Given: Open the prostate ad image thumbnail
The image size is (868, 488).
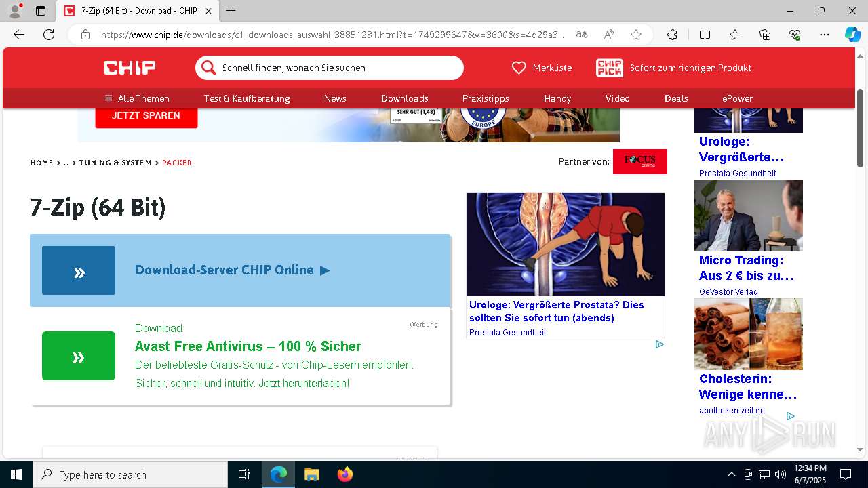Looking at the screenshot, I should point(566,245).
